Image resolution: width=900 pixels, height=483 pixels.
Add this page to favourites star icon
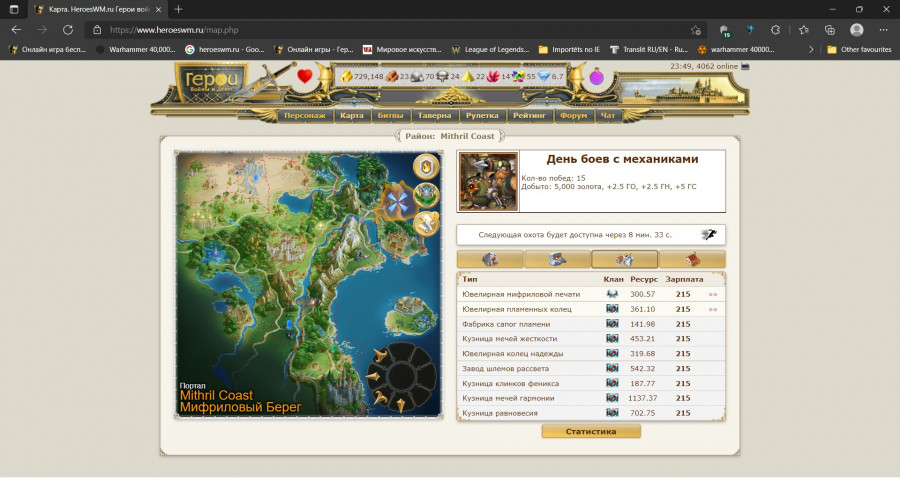pyautogui.click(x=696, y=30)
